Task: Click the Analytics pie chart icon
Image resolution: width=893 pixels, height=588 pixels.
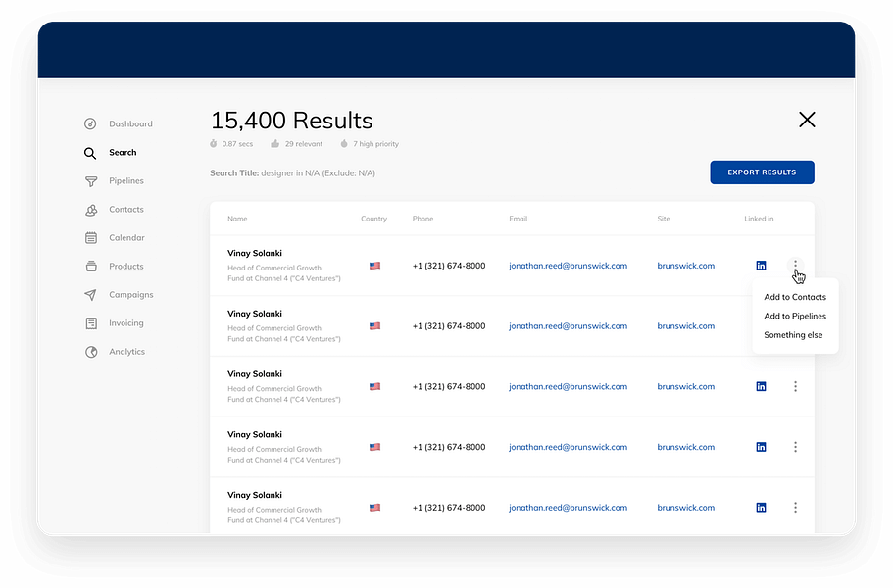Action: coord(91,352)
